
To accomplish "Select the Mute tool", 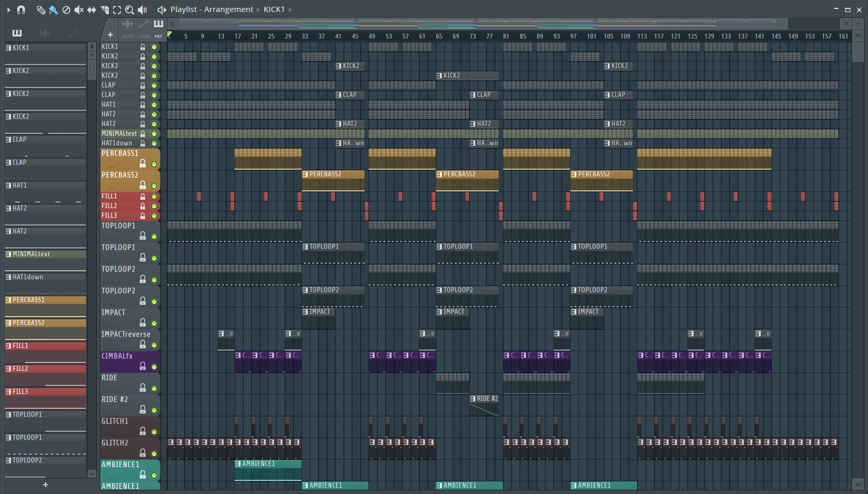I will tap(79, 10).
